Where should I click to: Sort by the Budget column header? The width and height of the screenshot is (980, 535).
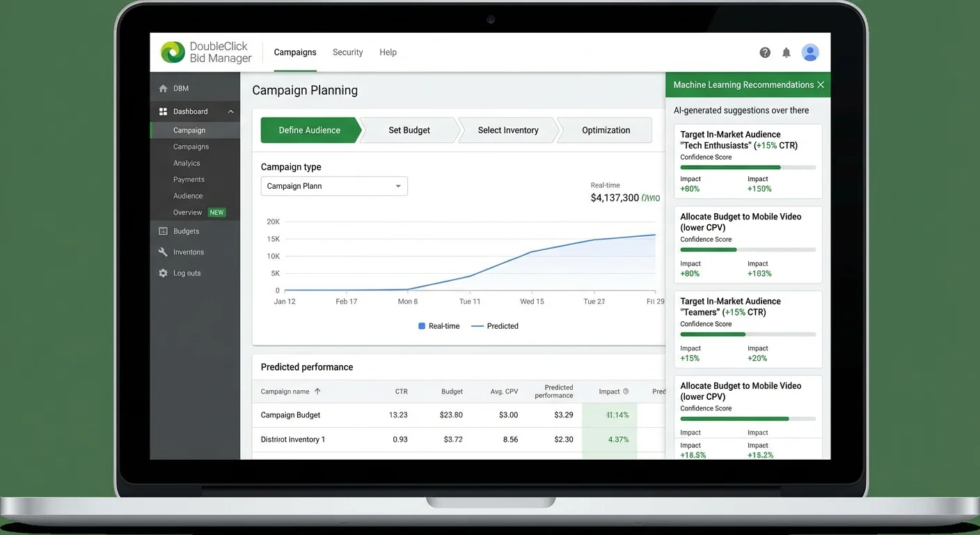pyautogui.click(x=452, y=391)
